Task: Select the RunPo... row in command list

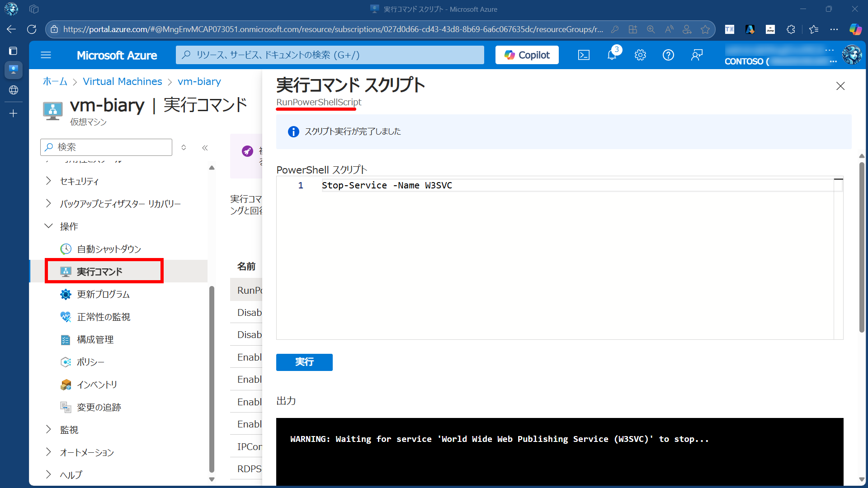Action: point(246,290)
